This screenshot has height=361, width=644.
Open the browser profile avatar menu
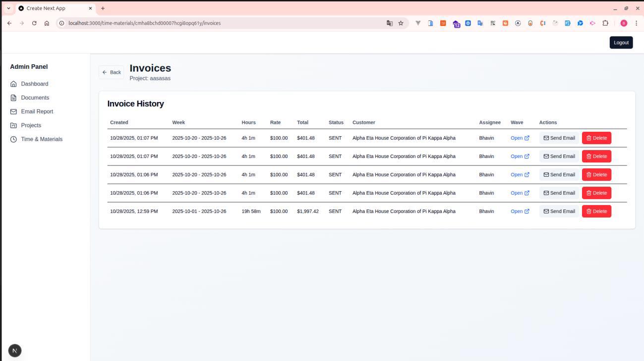pos(623,23)
